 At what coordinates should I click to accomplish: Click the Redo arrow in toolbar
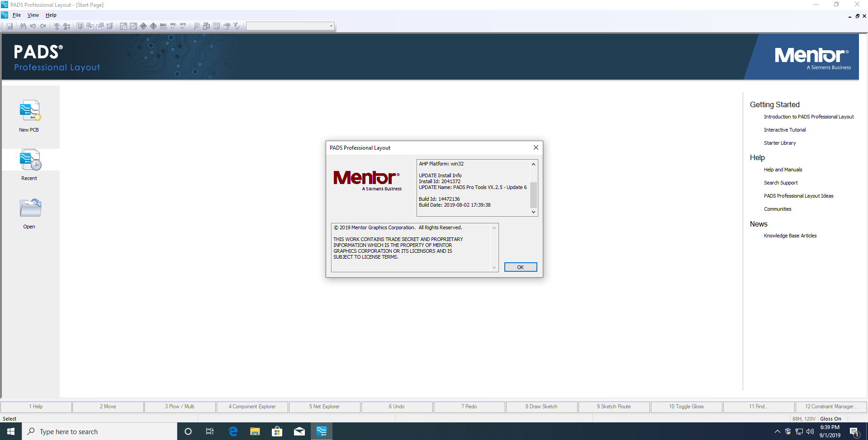click(x=43, y=26)
